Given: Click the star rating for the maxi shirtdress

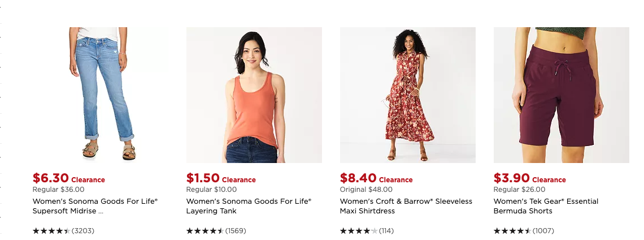Looking at the screenshot, I should (x=359, y=231).
